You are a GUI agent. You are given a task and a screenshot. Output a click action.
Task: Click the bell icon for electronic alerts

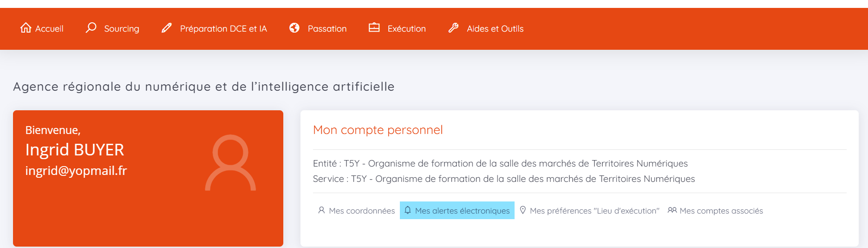pyautogui.click(x=408, y=210)
